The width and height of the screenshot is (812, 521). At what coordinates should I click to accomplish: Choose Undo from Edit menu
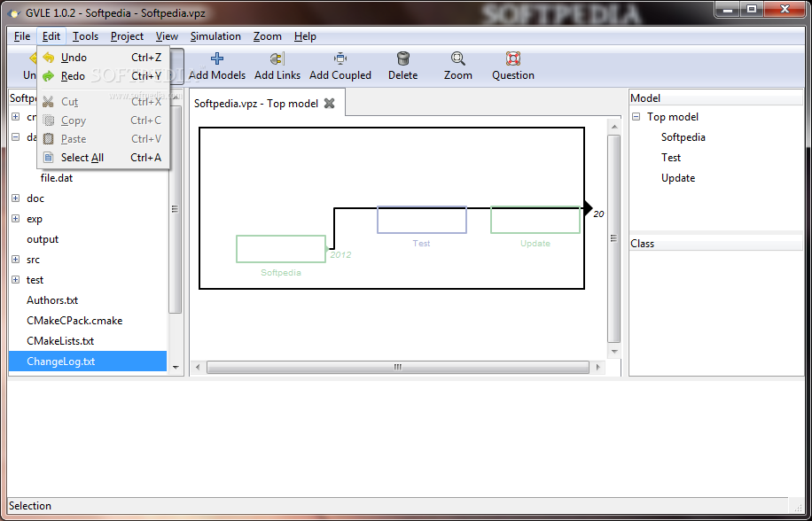(x=103, y=58)
